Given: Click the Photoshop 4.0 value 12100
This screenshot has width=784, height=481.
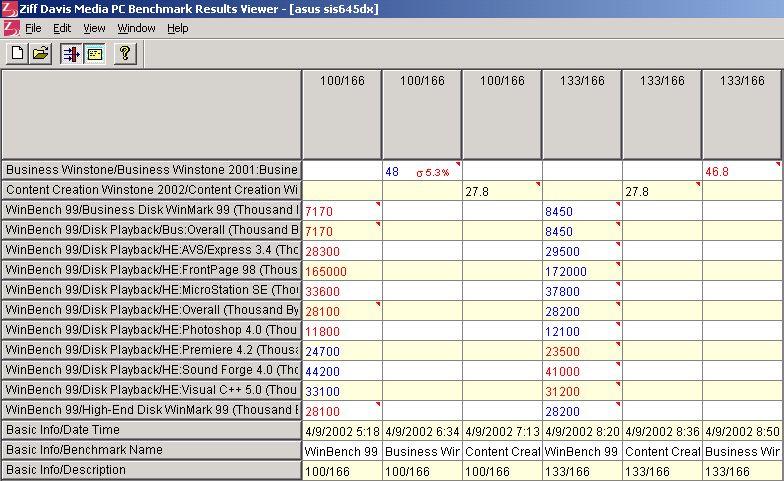Looking at the screenshot, I should (582, 331).
